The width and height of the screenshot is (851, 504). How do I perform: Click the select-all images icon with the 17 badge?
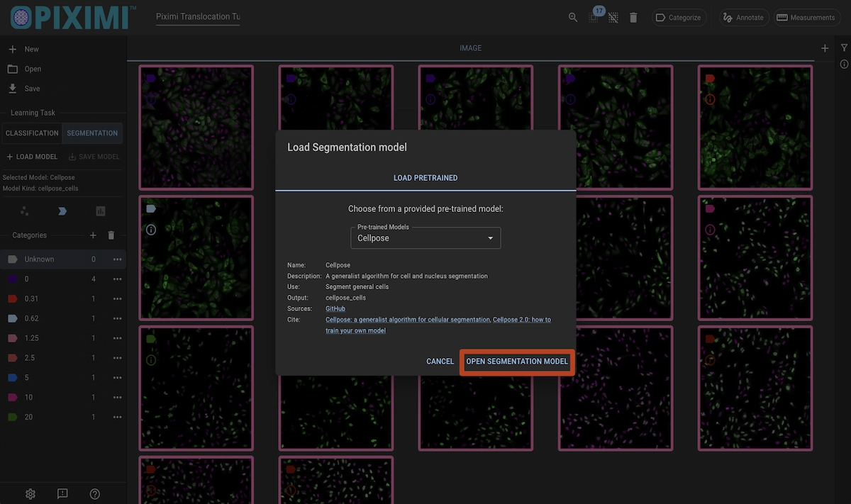pos(594,18)
